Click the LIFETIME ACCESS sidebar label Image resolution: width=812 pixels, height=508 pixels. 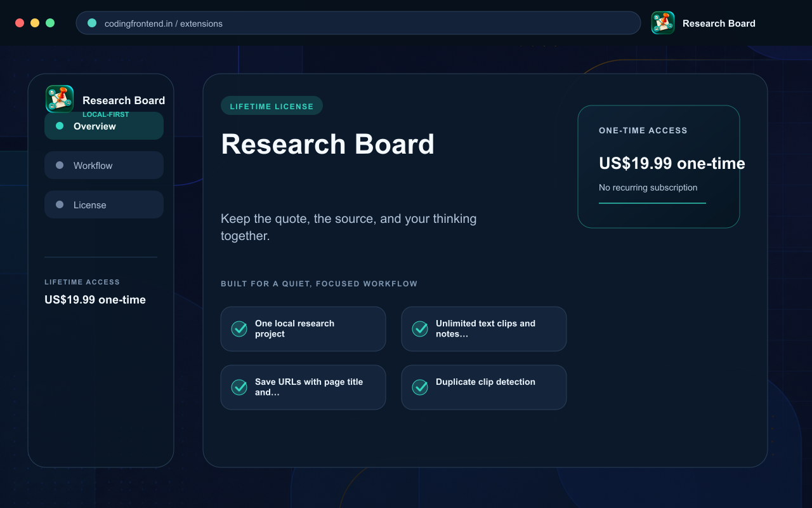click(x=82, y=282)
